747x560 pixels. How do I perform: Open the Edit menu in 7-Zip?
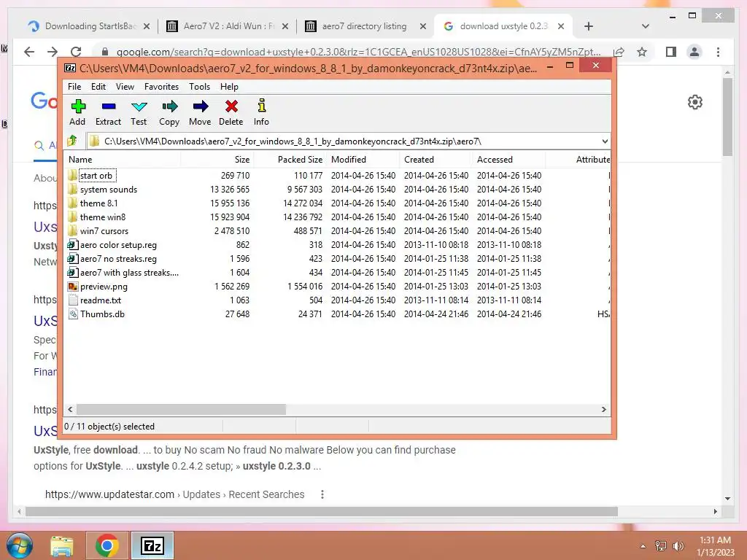click(98, 87)
